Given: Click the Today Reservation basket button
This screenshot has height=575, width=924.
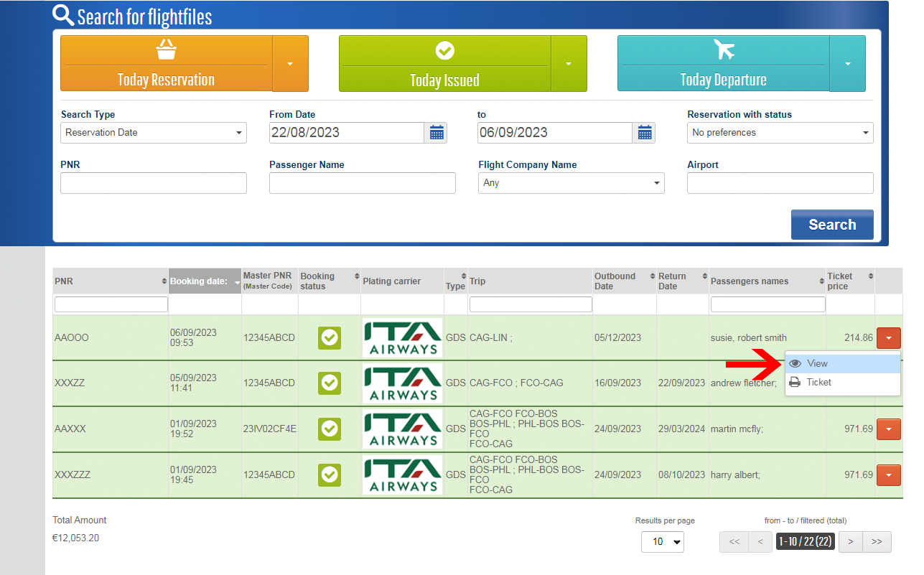Looking at the screenshot, I should 166,63.
